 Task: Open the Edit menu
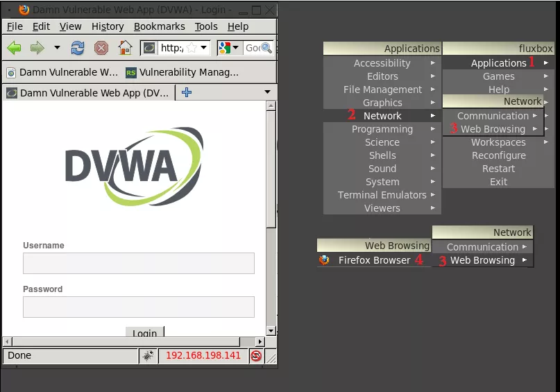coord(41,26)
